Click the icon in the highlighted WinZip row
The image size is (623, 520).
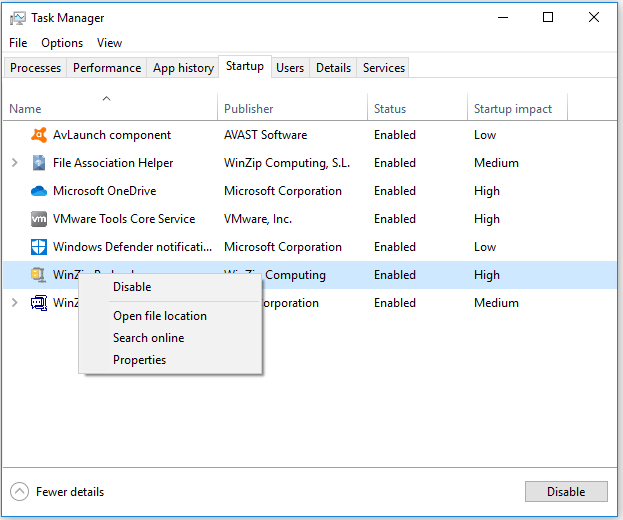pyautogui.click(x=39, y=274)
